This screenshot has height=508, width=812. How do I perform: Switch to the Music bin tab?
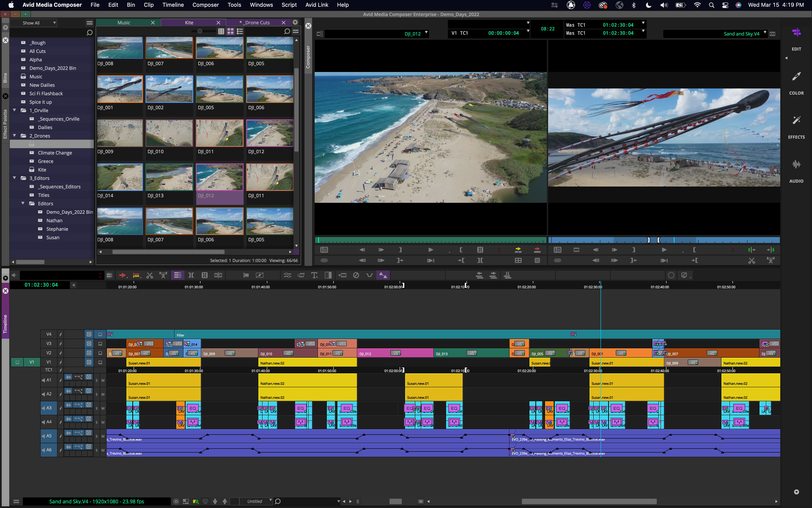124,22
